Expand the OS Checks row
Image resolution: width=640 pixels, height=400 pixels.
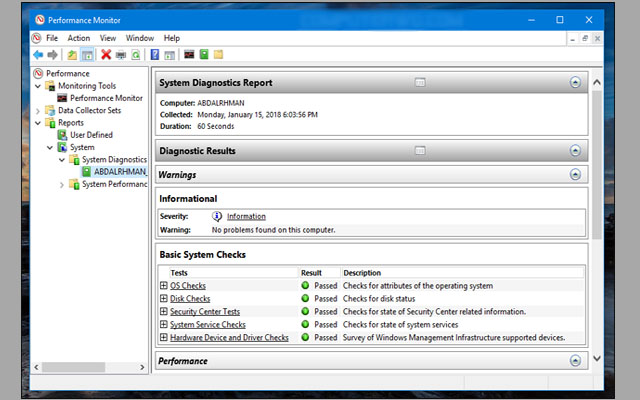164,285
